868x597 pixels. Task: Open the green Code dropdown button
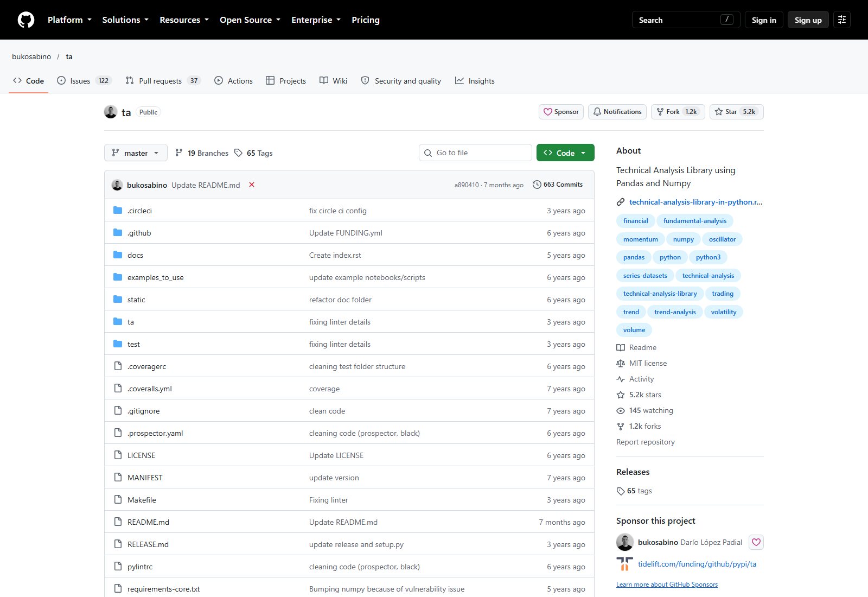click(565, 153)
